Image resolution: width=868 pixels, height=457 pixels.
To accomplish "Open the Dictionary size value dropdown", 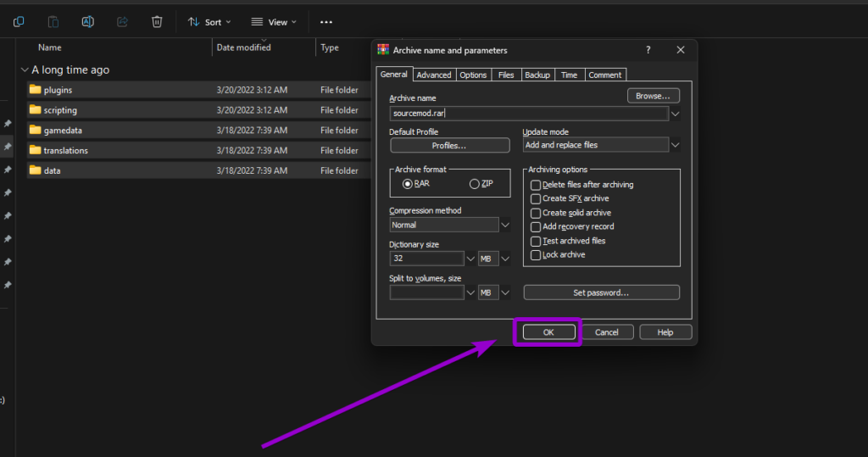I will click(470, 259).
